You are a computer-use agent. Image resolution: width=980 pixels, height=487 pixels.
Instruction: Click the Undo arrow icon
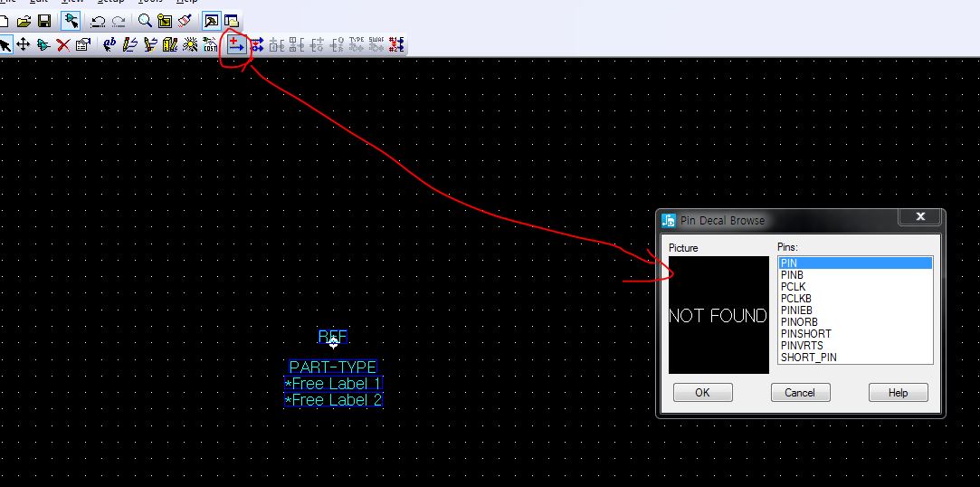98,21
